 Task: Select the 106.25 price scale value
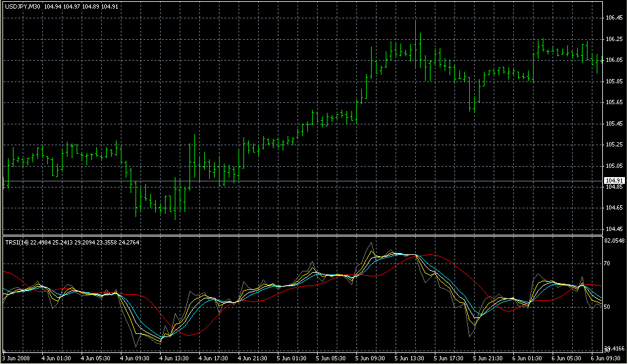(x=614, y=39)
